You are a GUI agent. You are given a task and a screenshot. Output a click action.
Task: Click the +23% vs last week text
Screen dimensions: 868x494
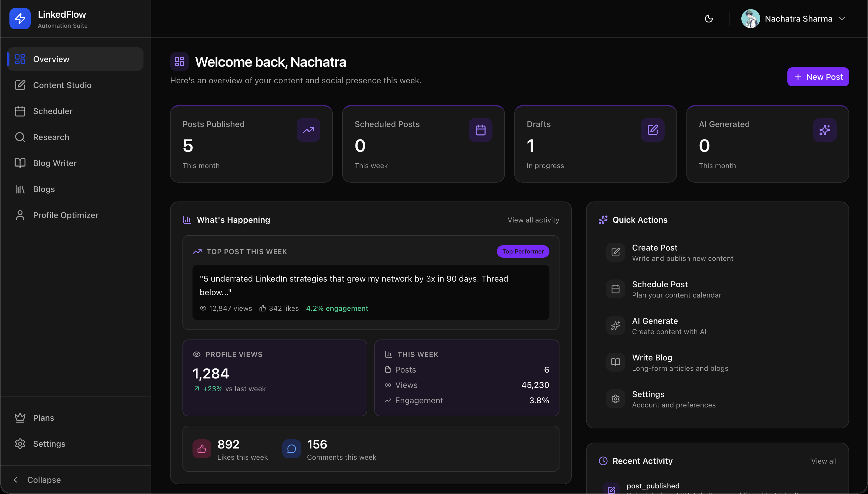tap(230, 389)
